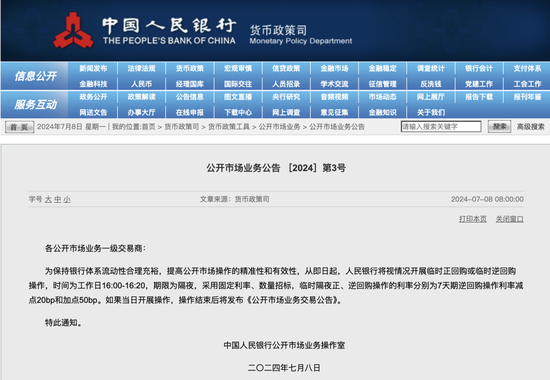The image size is (550, 380).
Task: Open the 在线申报 menu item
Action: point(190,112)
